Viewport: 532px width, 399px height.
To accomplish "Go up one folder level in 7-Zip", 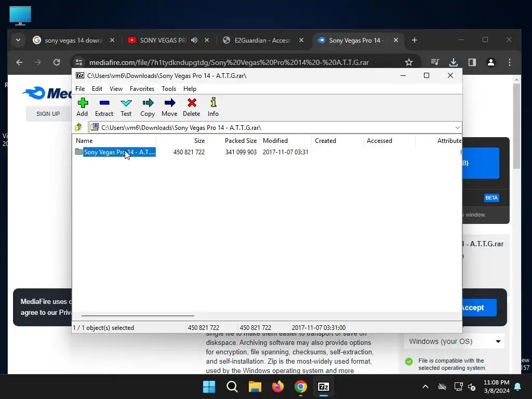I will [79, 127].
